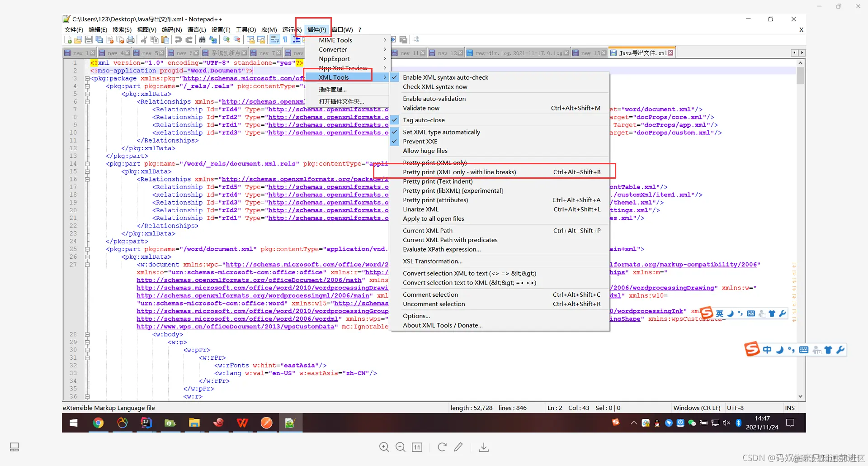The width and height of the screenshot is (868, 466).
Task: Collapse the w:body fold at line 28
Action: [87, 335]
